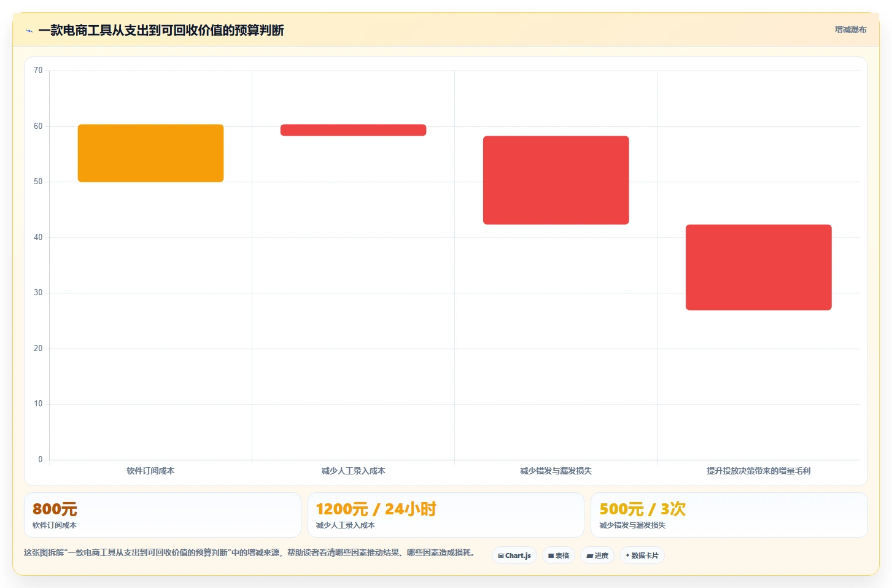This screenshot has width=892, height=588.
Task: Click the title 一款电商工具从支出到可回收价值的预算判断
Action: (x=161, y=30)
